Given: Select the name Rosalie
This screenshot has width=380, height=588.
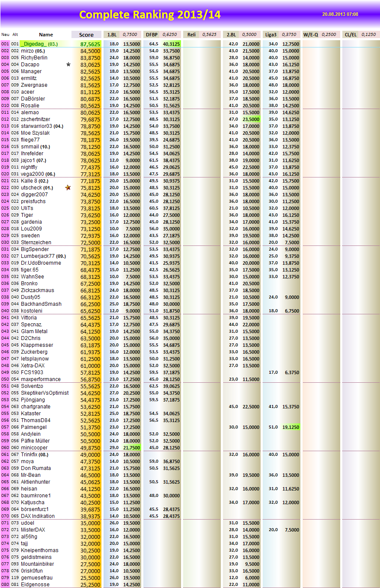Looking at the screenshot, I should point(30,106).
